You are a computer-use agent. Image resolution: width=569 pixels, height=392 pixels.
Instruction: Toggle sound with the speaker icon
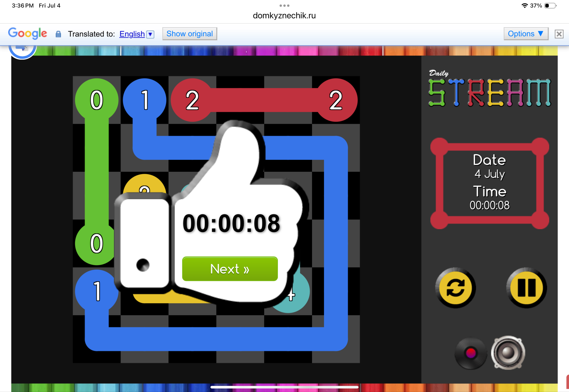pyautogui.click(x=508, y=353)
